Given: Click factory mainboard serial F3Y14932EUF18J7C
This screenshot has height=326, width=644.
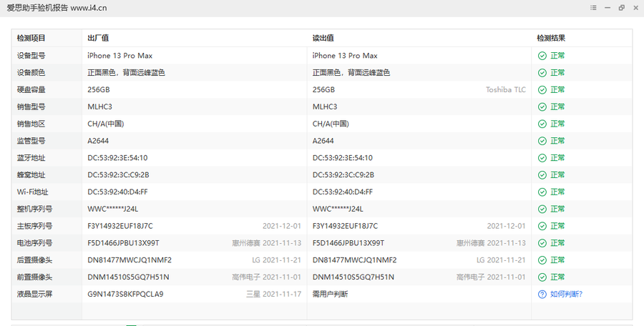Looking at the screenshot, I should point(120,226).
